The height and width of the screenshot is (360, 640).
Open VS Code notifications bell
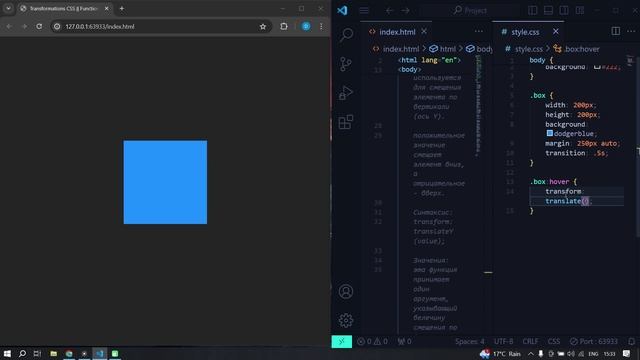[x=631, y=341]
